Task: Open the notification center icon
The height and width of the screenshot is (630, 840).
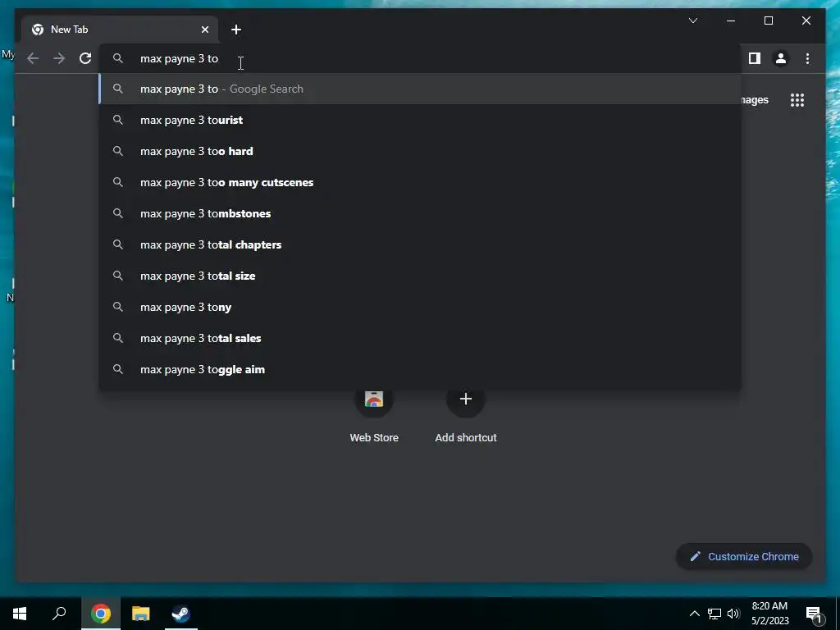Action: (814, 614)
